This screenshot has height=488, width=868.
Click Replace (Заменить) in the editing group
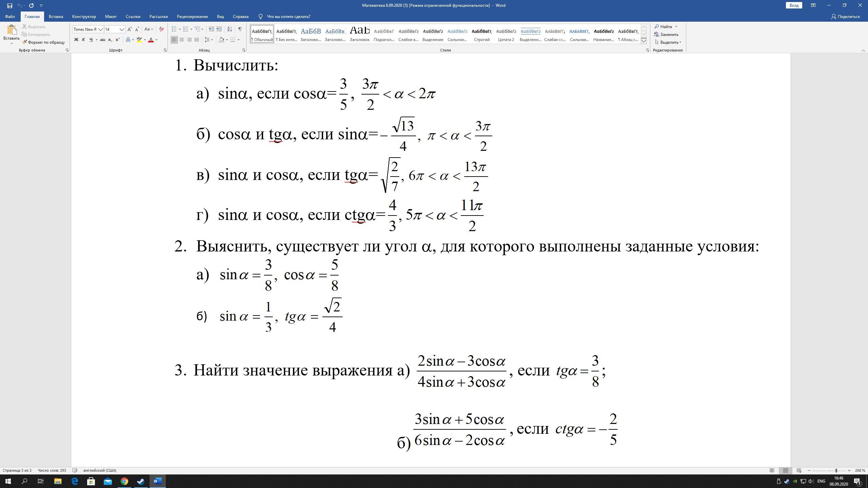point(666,34)
